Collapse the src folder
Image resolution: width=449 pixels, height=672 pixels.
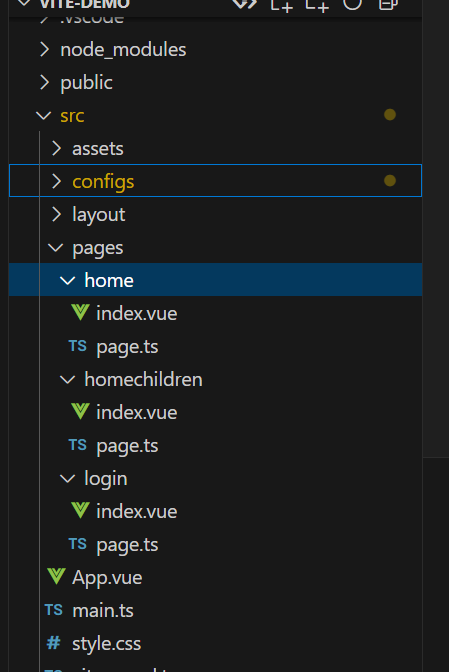tap(216, 115)
